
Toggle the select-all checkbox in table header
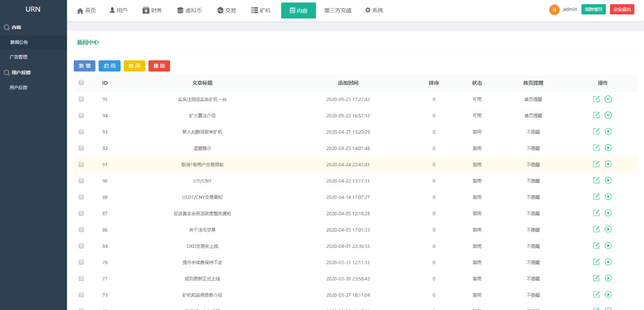pos(81,82)
